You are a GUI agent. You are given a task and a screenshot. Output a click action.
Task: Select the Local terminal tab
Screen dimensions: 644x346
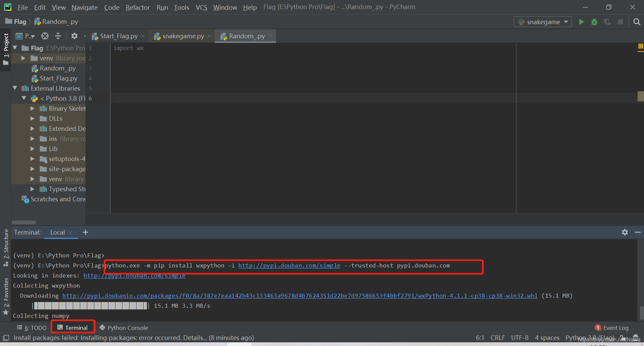click(x=58, y=232)
